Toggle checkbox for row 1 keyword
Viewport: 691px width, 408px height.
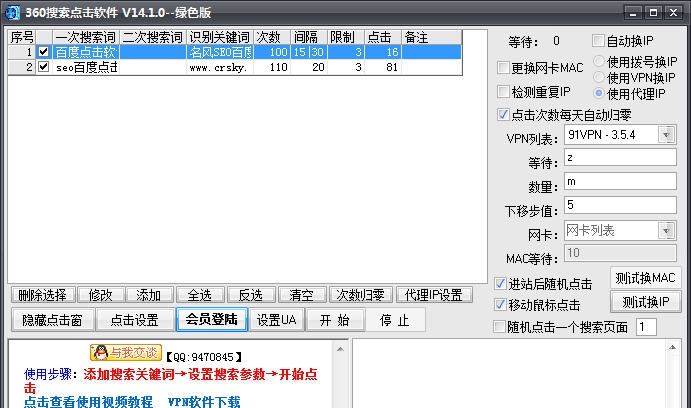click(43, 52)
